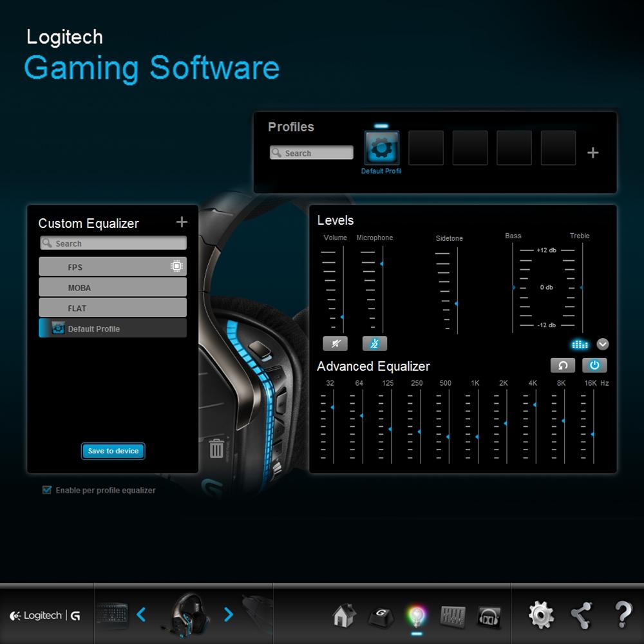Open settings gear icon

tap(540, 616)
